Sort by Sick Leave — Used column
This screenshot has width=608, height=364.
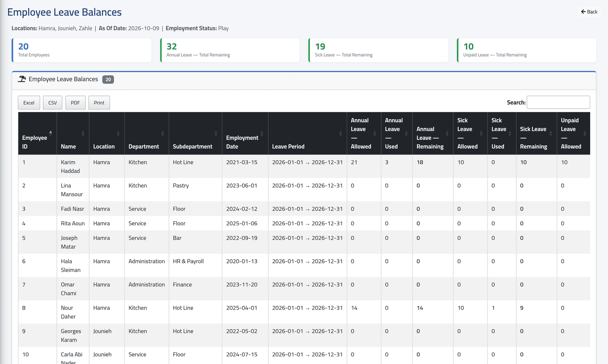coord(502,133)
